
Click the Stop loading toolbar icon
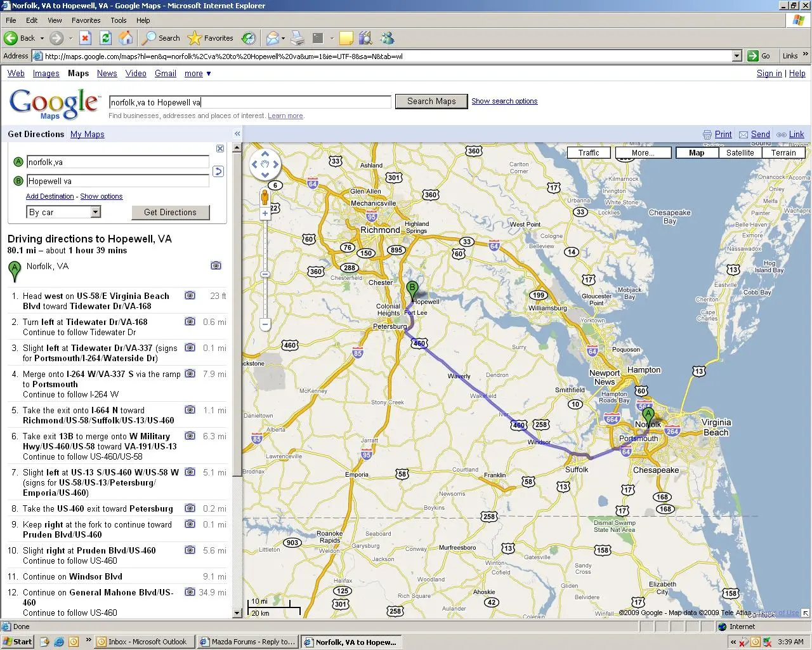tap(85, 38)
